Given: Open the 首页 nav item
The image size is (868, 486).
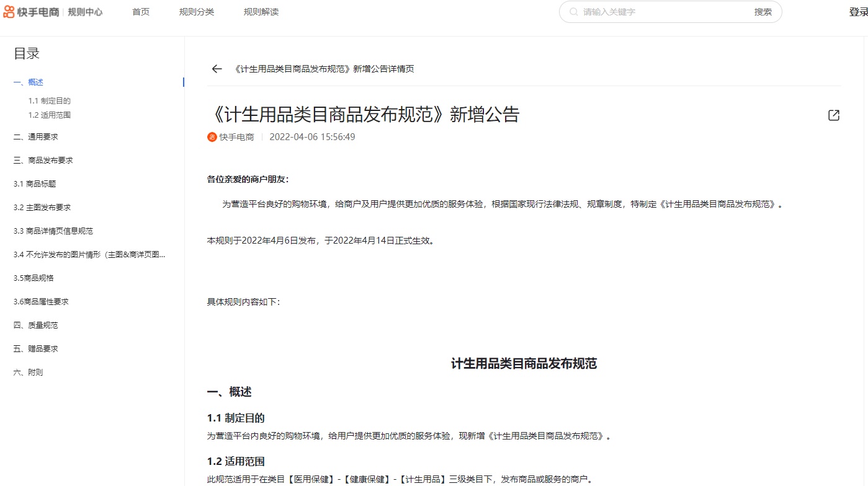Looking at the screenshot, I should [x=141, y=12].
